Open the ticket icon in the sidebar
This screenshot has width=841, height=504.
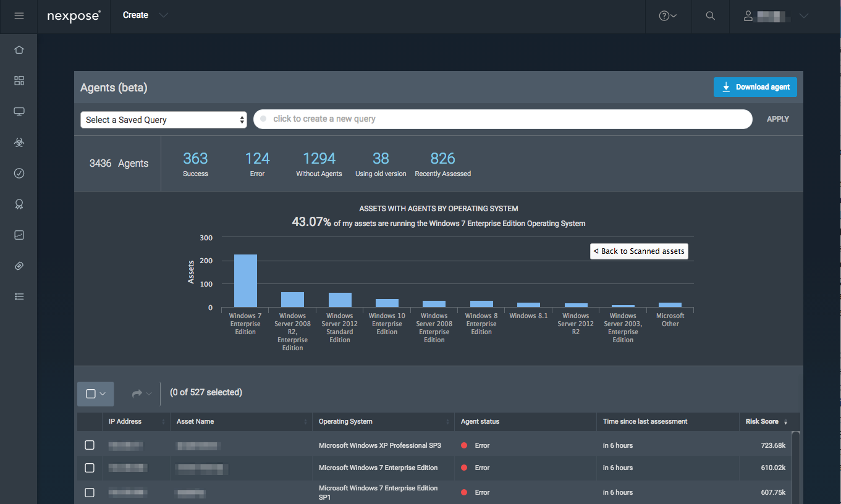(19, 266)
